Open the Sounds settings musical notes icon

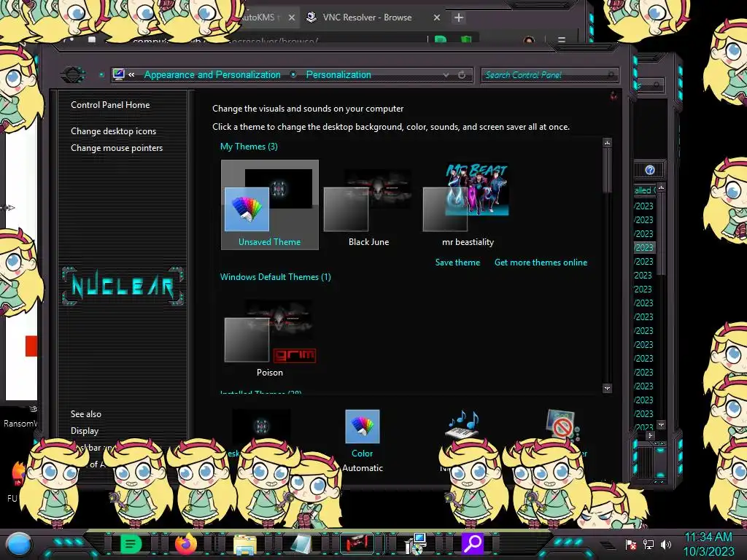462,424
